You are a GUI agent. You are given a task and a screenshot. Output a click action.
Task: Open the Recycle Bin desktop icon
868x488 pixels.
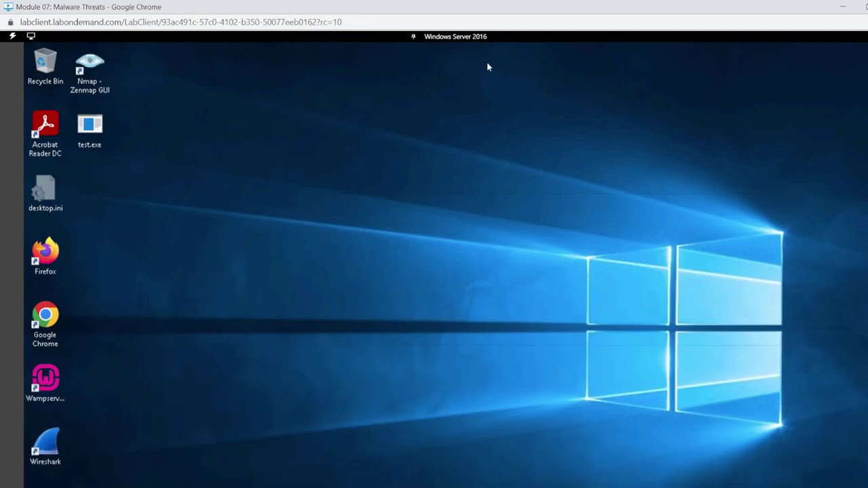coord(45,66)
